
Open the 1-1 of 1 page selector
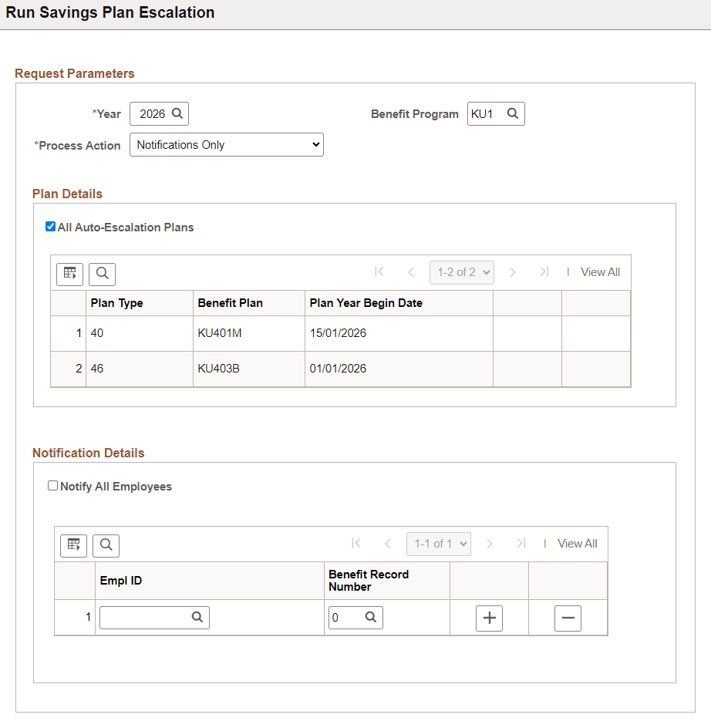(438, 543)
